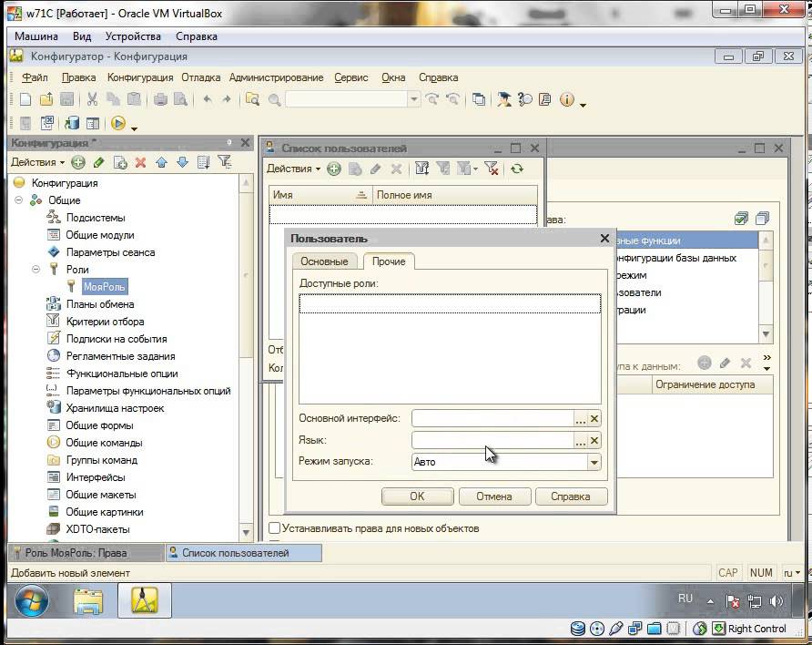Open Действия dropdown in user list
812x645 pixels.
pos(293,169)
